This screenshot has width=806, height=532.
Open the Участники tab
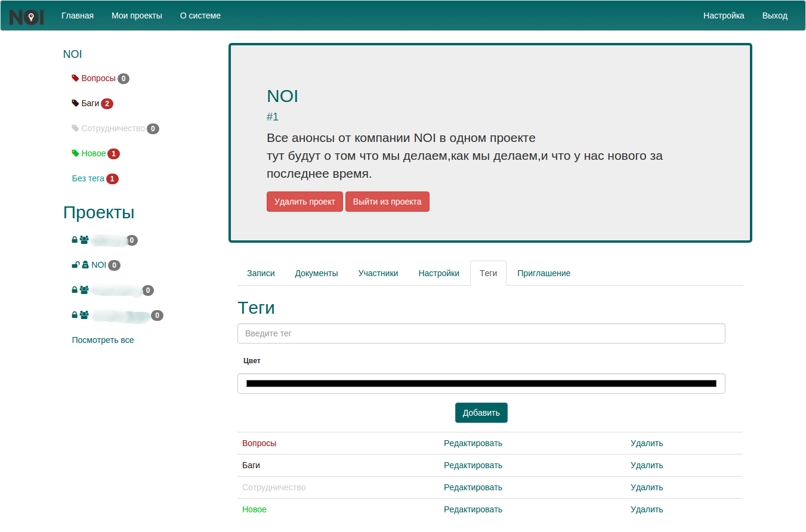(x=378, y=273)
